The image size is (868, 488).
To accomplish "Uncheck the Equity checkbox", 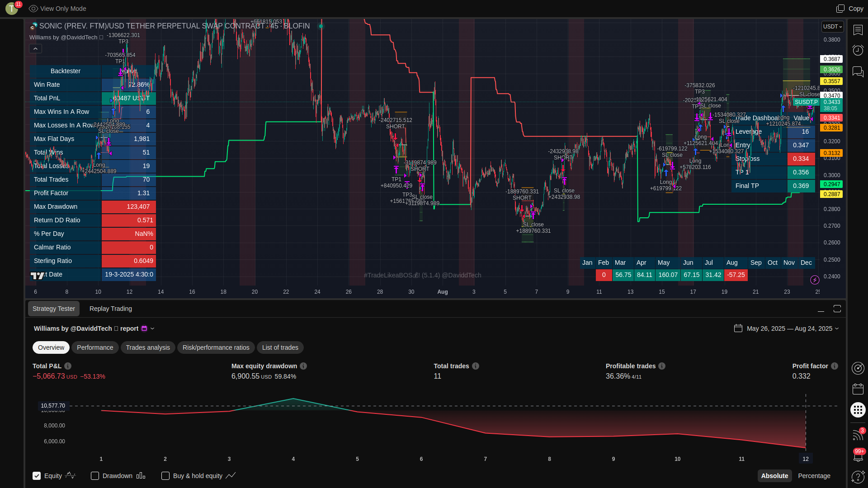I will pyautogui.click(x=37, y=476).
